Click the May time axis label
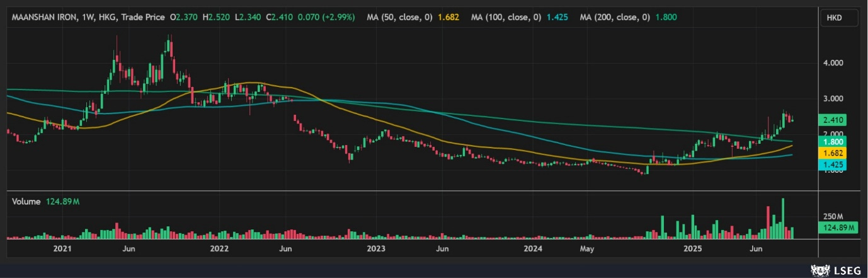Screen dimensions: 868x278 pos(587,249)
